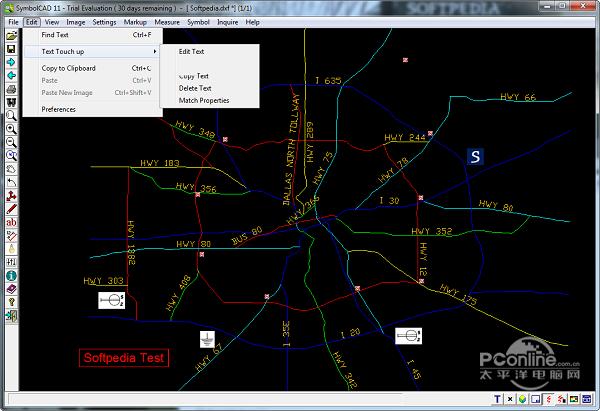Open the Inquire menu
600x411 pixels.
(228, 22)
